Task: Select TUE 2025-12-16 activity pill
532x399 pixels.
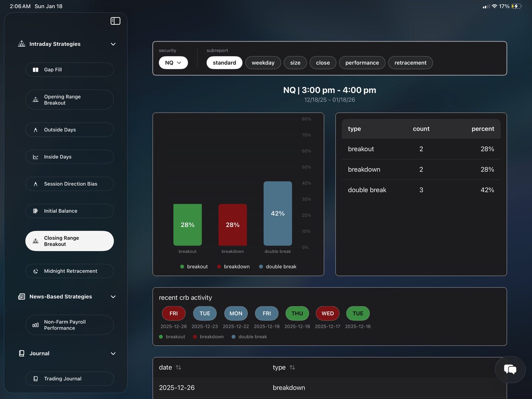Action: [358, 313]
